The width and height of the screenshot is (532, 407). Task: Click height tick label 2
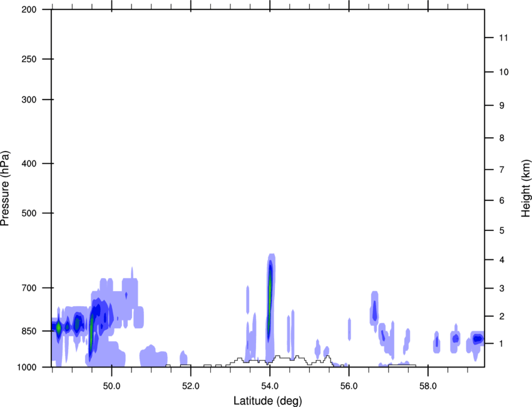[502, 316]
